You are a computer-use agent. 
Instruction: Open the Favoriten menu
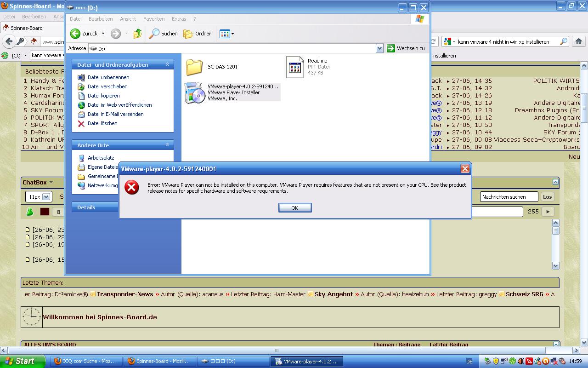pos(154,19)
